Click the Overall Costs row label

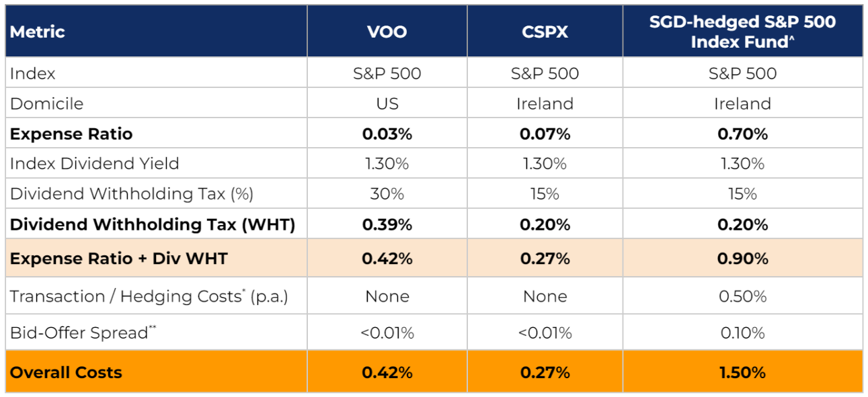click(66, 372)
